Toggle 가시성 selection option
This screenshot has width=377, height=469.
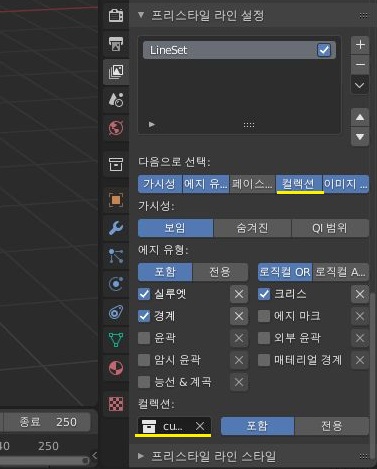160,184
